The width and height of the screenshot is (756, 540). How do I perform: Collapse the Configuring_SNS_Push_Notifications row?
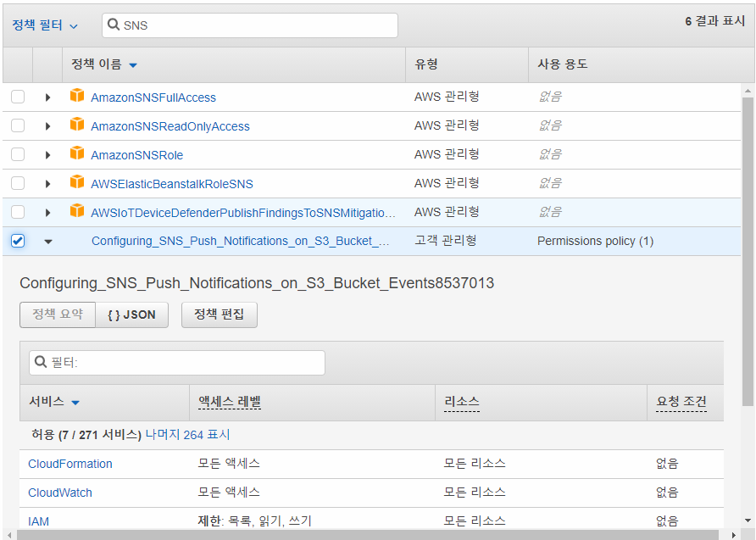[x=48, y=242]
